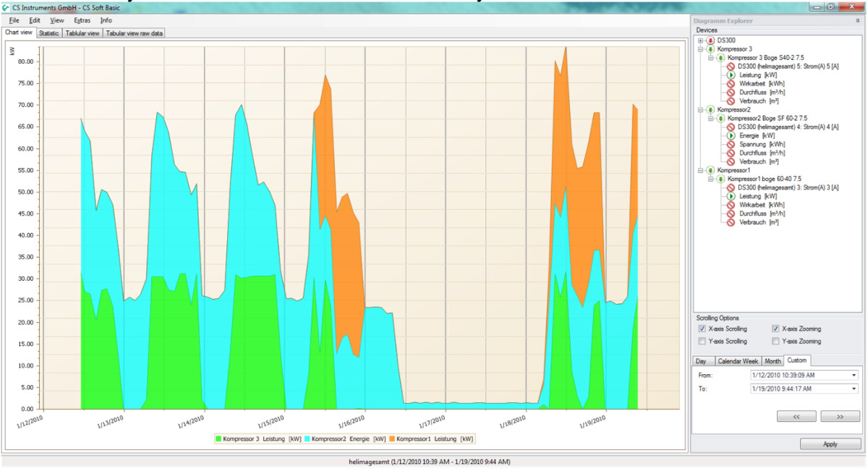
Task: Select the Calendar Week tab
Action: pos(739,360)
